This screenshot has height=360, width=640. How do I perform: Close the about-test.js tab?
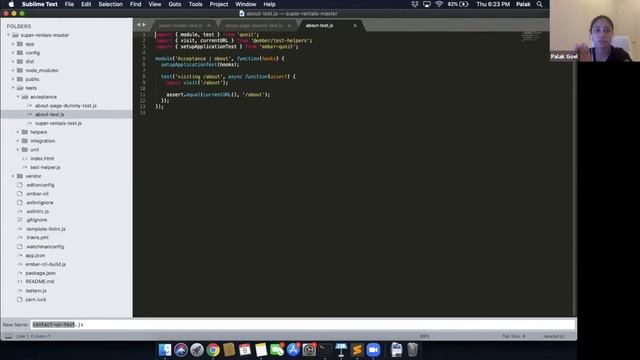[x=355, y=25]
